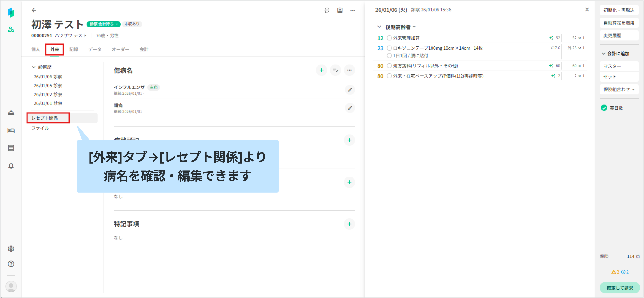This screenshot has height=298, width=644.
Task: Collapse the 診察歴 tree section
Action: (x=34, y=67)
